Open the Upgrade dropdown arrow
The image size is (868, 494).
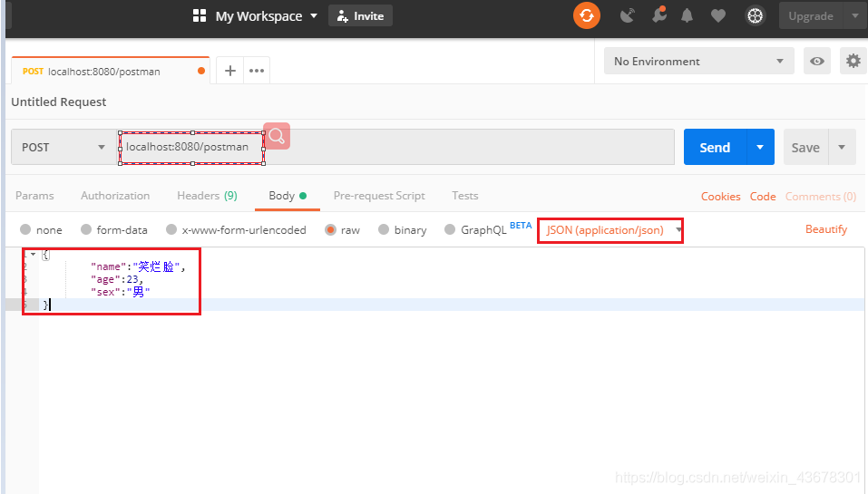tap(855, 15)
